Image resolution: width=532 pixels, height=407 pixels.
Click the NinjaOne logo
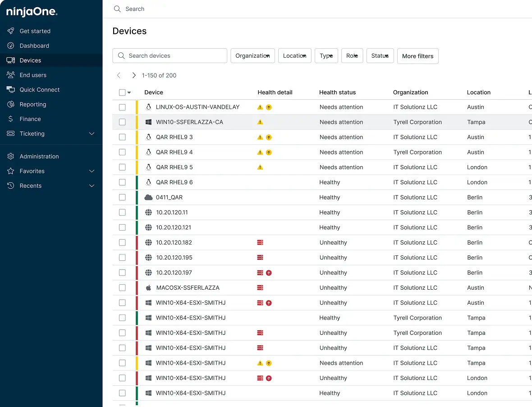32,12
